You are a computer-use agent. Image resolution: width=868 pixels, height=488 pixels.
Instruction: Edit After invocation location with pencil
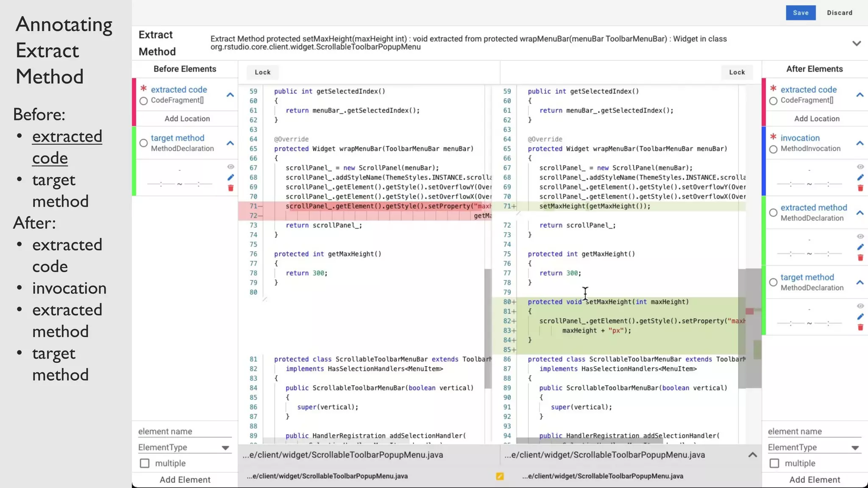click(860, 177)
